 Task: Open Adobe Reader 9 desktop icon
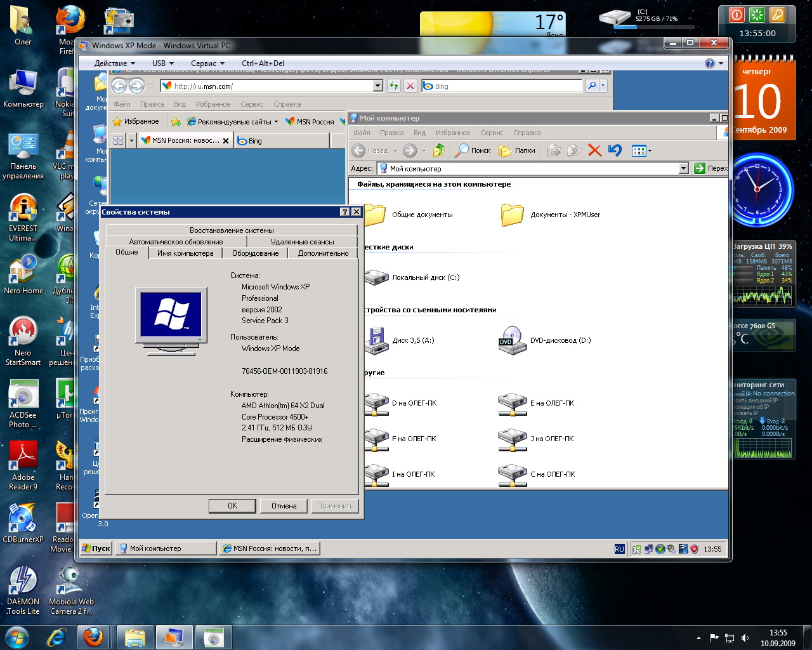click(x=23, y=467)
